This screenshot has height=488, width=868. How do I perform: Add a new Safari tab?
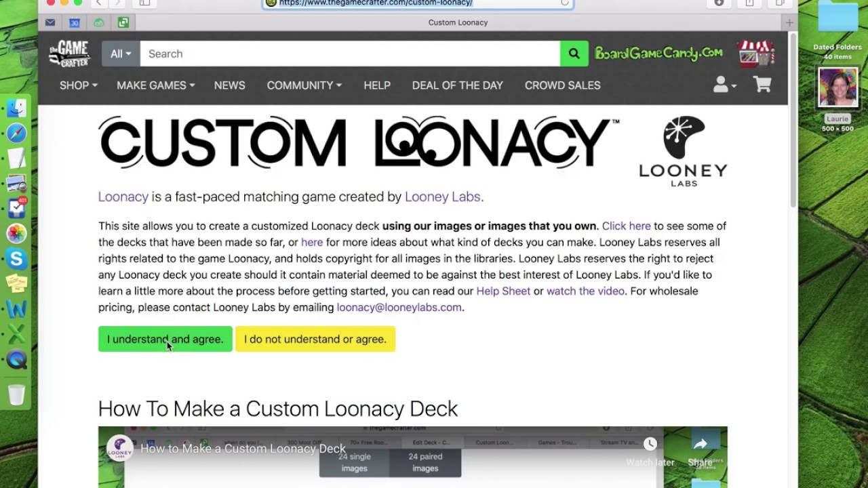789,22
